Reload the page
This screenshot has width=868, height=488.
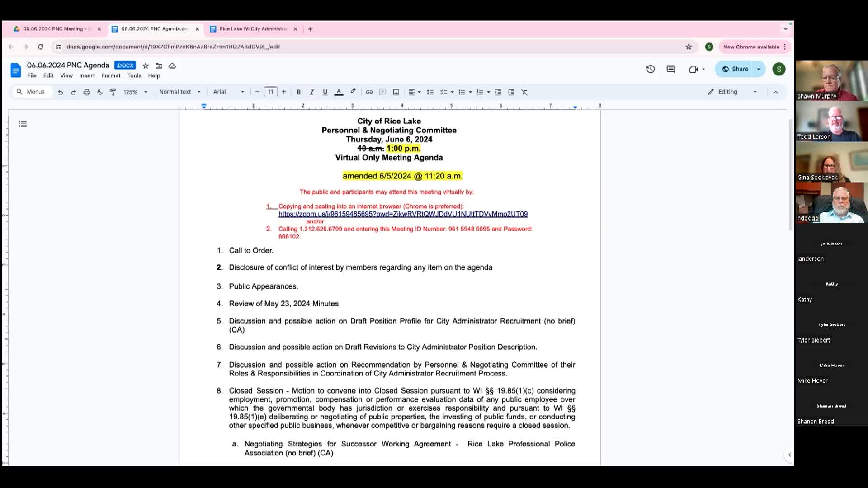tap(41, 47)
